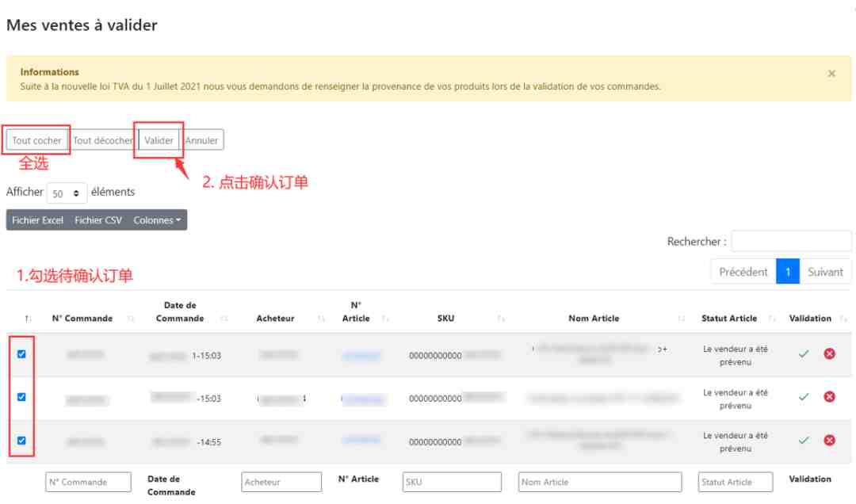Viewport: 856px width, 504px height.
Task: Select page 1 in pagination
Action: tap(788, 272)
